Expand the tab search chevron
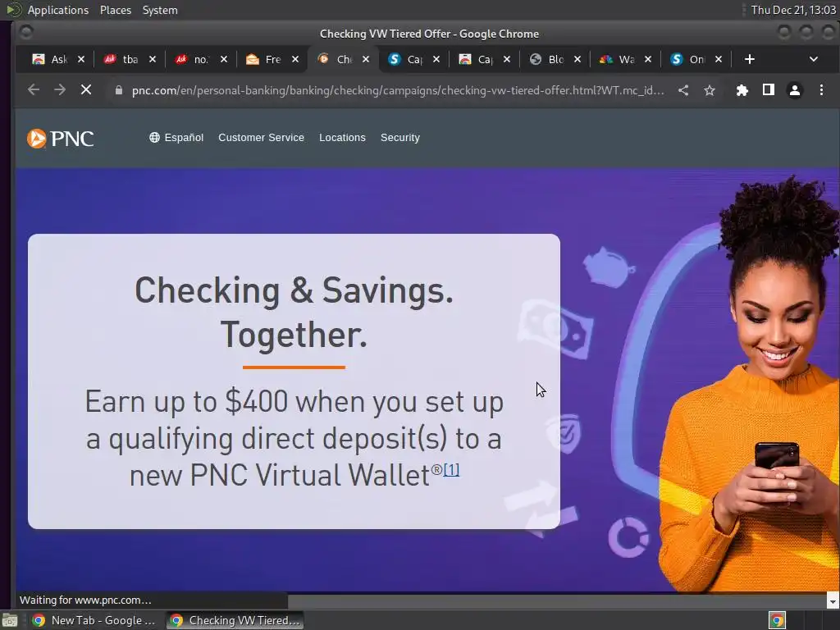The width and height of the screenshot is (840, 630). [813, 59]
